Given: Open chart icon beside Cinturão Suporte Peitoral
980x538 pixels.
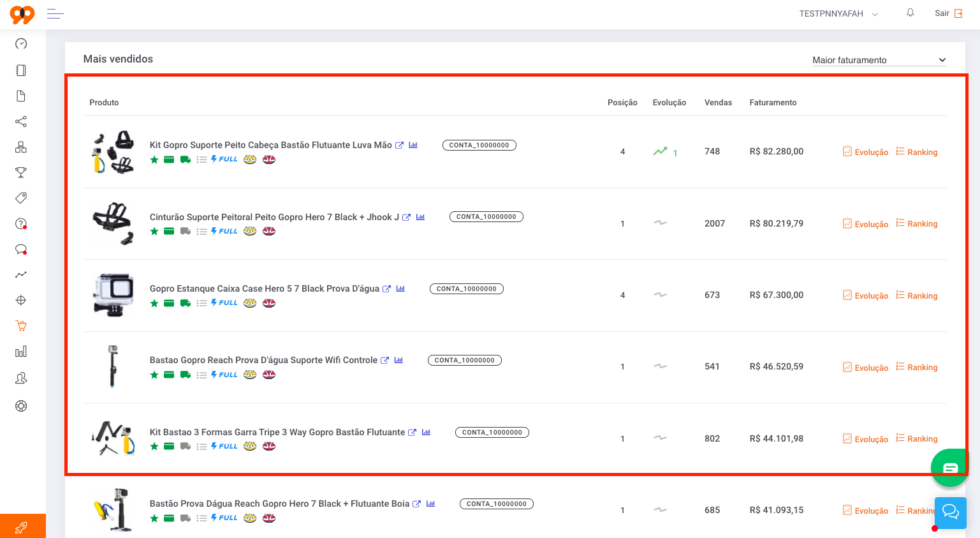Looking at the screenshot, I should pos(420,217).
